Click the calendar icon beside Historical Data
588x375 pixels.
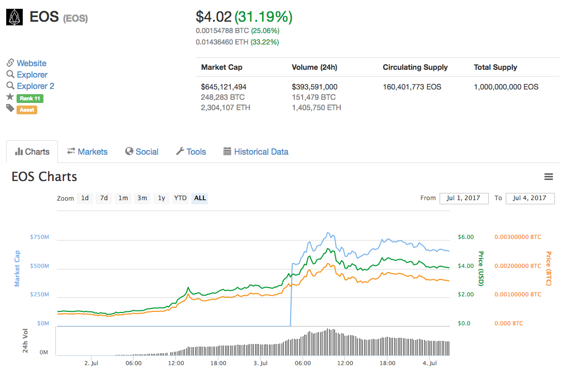coord(227,152)
